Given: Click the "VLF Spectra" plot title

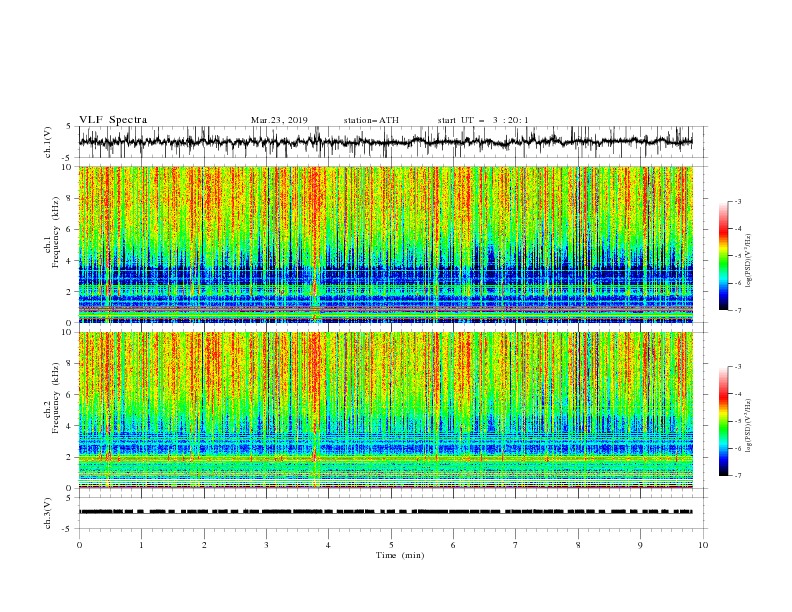Looking at the screenshot, I should point(113,120).
